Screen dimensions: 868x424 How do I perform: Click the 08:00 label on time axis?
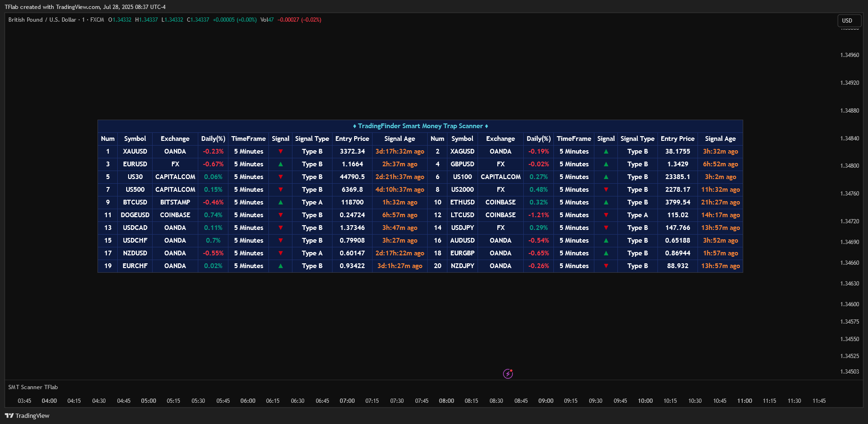(x=446, y=401)
